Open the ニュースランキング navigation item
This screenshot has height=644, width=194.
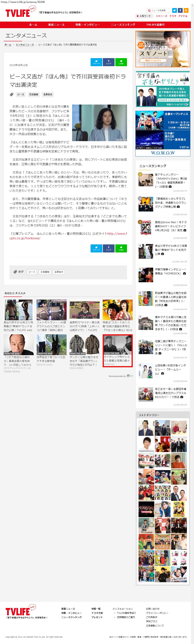[x=123, y=25]
